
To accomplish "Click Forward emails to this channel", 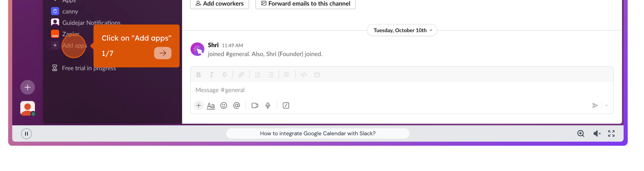I will click(305, 4).
